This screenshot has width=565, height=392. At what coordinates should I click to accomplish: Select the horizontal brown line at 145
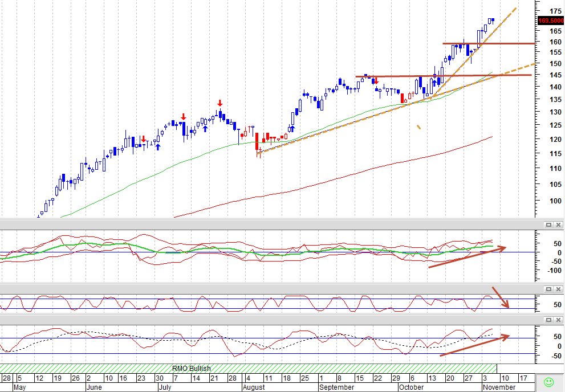click(443, 76)
